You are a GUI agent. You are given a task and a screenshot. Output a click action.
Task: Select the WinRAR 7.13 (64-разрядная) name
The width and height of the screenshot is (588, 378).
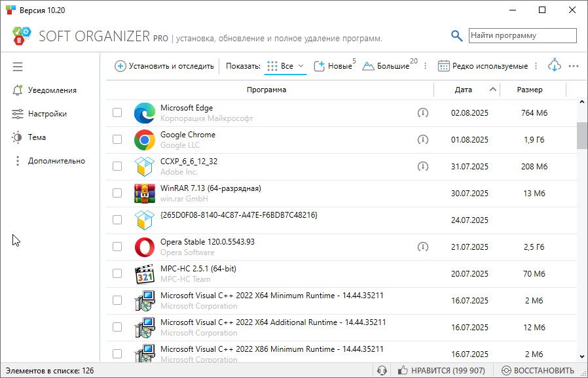point(211,188)
